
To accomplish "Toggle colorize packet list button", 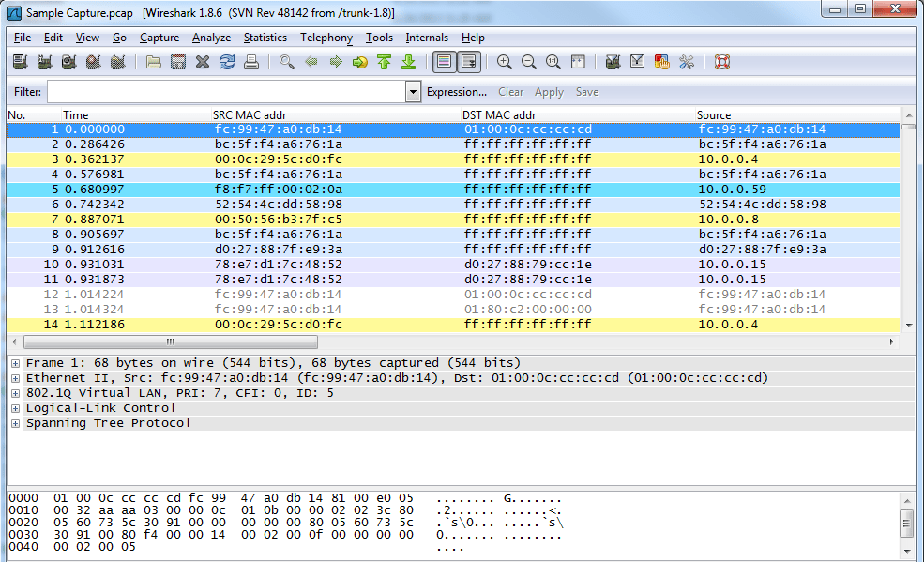I will click(445, 62).
